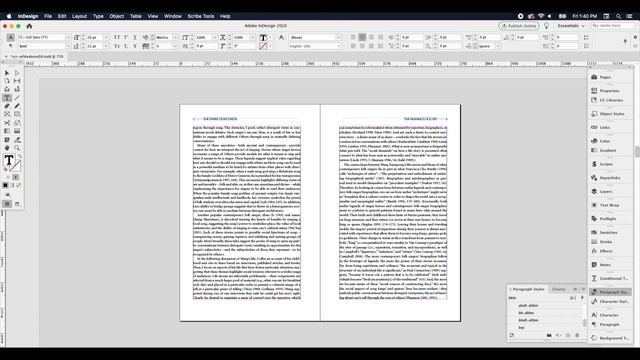The height and width of the screenshot is (360, 640).
Task: Select the Page tool
Action: 7,81
